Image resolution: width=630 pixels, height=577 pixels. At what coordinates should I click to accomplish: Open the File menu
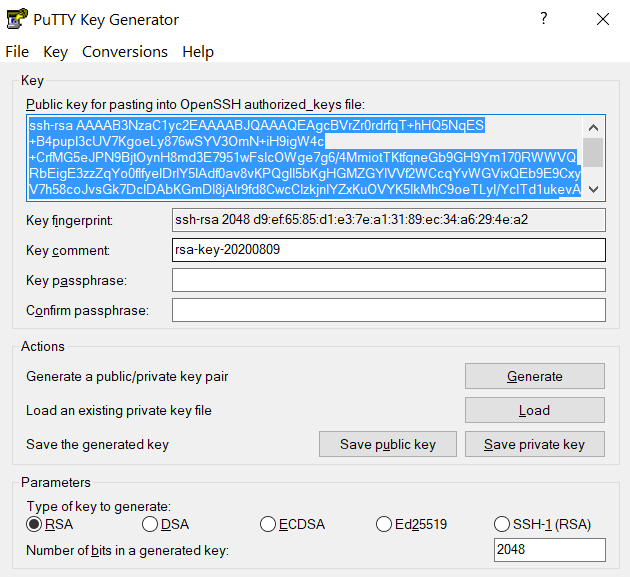tap(17, 52)
